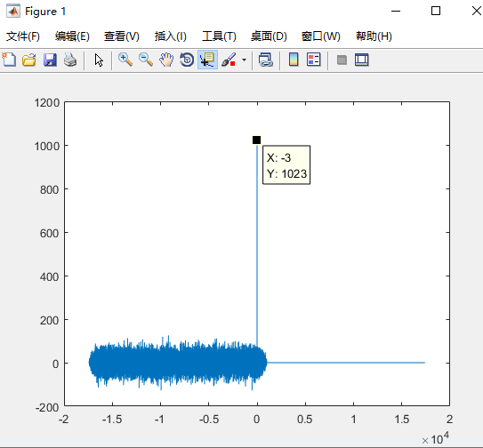483x448 pixels.
Task: Open the 编辑(E) menu
Action: (72, 36)
